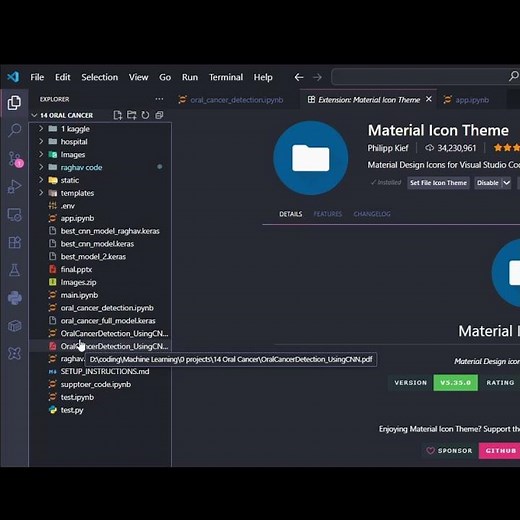Click the New Folder icon in Explorer
This screenshot has height=520, width=520.
pyautogui.click(x=131, y=115)
